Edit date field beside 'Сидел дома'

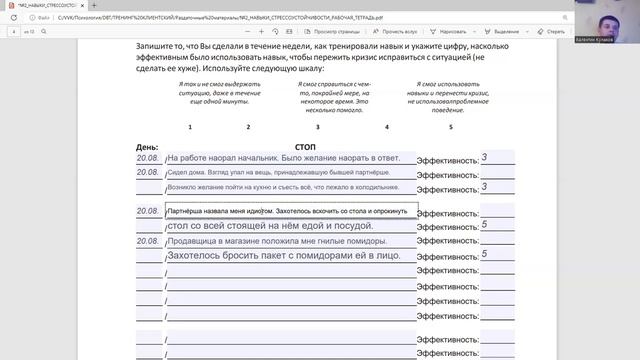point(149,173)
